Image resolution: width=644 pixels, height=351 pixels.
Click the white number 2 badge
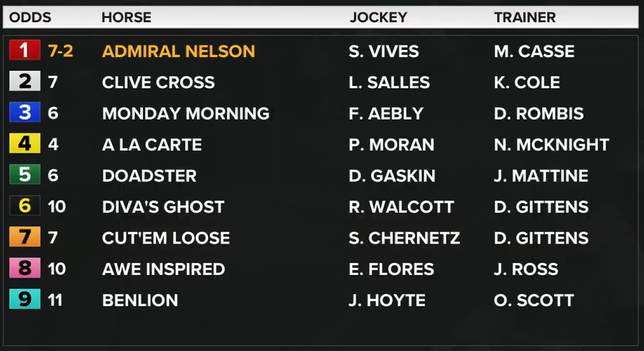point(25,81)
